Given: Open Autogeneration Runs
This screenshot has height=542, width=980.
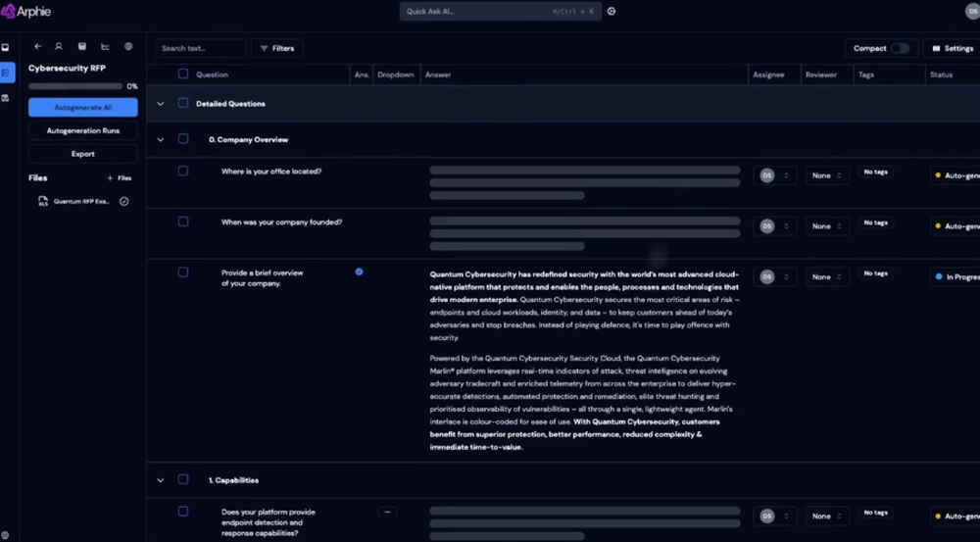Looking at the screenshot, I should coord(83,130).
